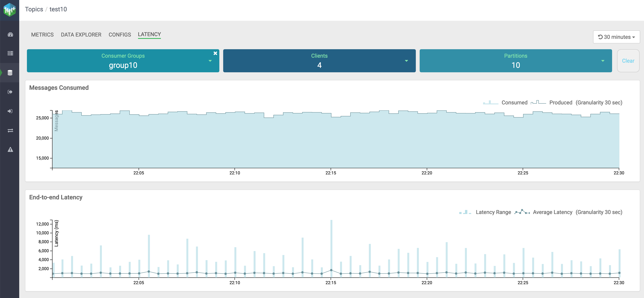644x298 pixels.
Task: Open the alerts warning-triangle sidebar icon
Action: click(10, 150)
